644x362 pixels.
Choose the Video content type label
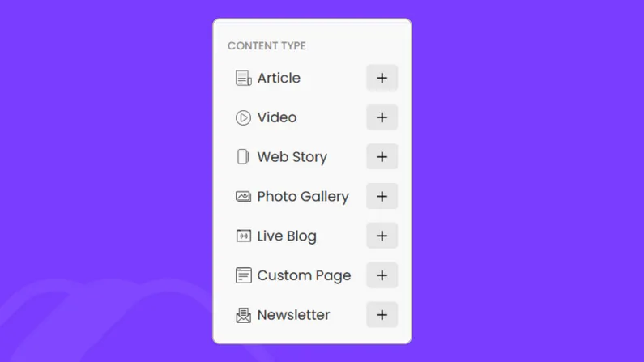click(277, 117)
